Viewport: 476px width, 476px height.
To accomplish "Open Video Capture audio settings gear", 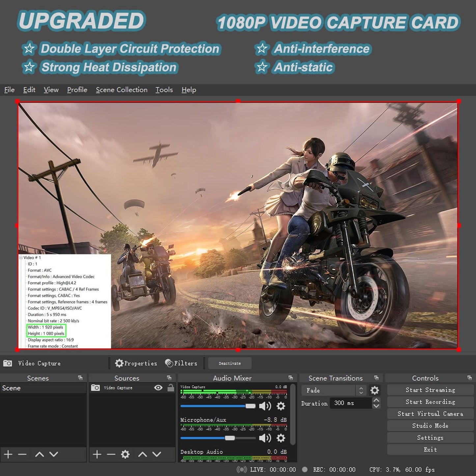I will (280, 406).
